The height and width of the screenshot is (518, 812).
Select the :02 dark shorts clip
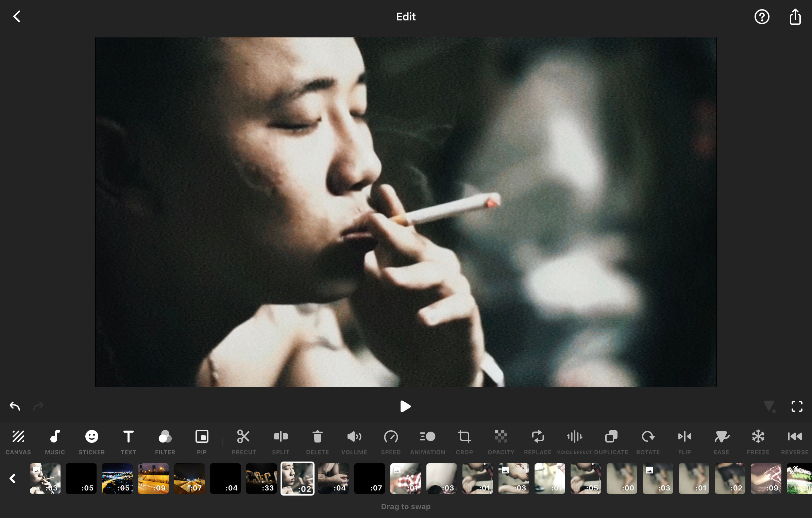730,479
